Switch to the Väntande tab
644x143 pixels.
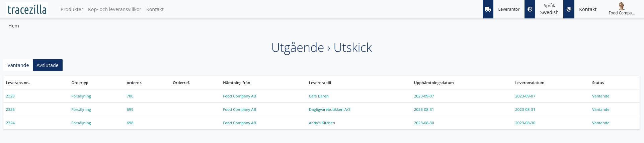18,65
